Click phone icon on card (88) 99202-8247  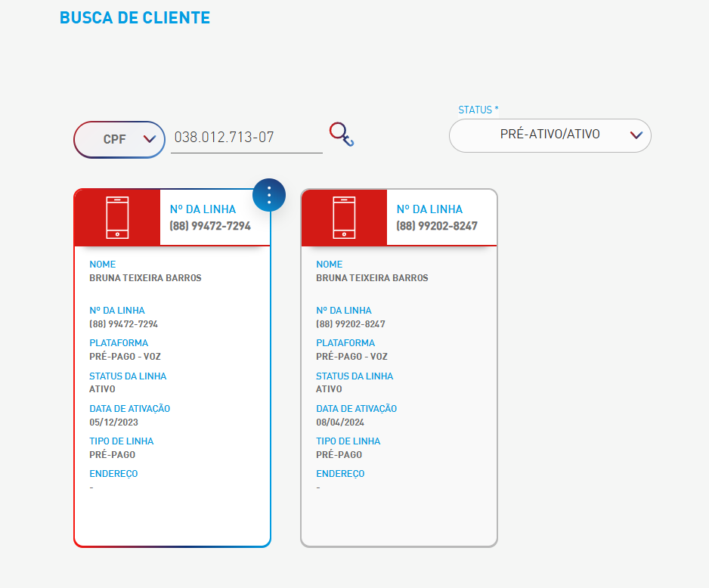(x=344, y=218)
